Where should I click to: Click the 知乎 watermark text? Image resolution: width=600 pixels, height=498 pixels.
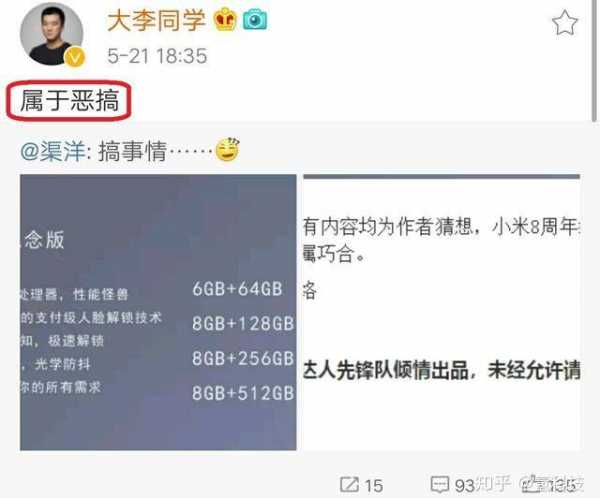pos(493,483)
